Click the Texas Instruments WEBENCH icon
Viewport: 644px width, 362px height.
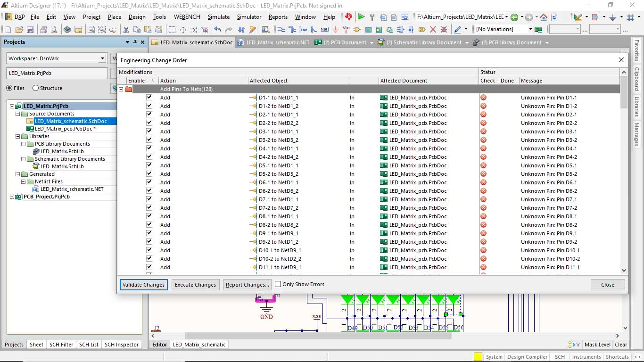click(x=348, y=17)
